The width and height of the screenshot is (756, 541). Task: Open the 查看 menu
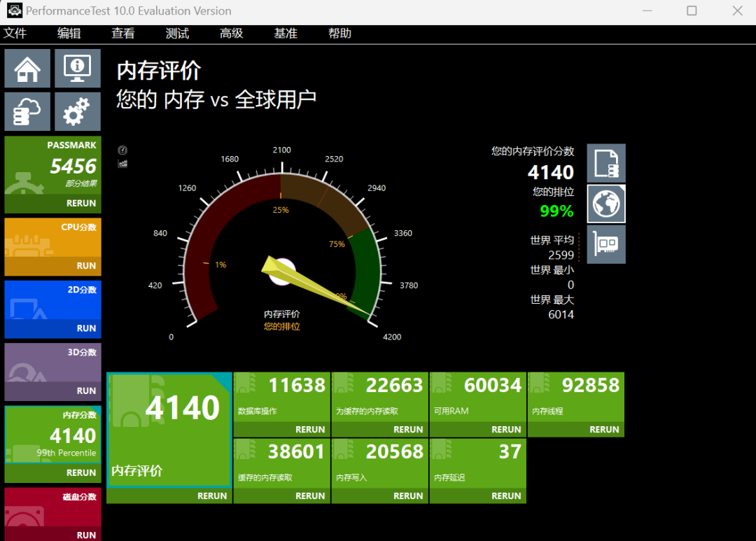[x=123, y=34]
